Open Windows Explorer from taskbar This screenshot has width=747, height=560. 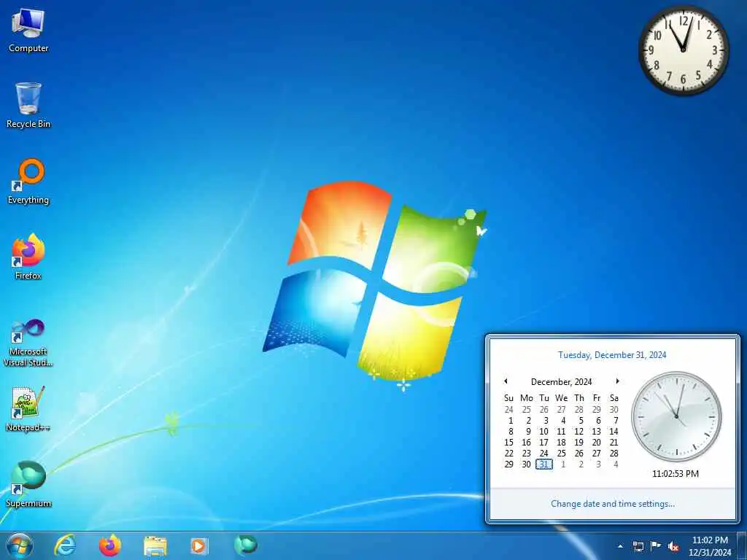tap(155, 545)
